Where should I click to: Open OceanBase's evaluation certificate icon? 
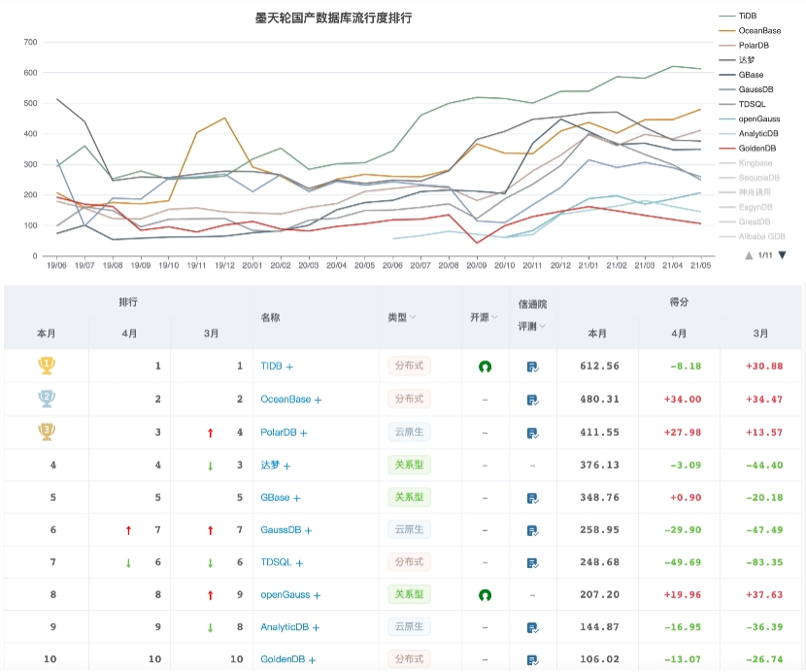point(532,399)
